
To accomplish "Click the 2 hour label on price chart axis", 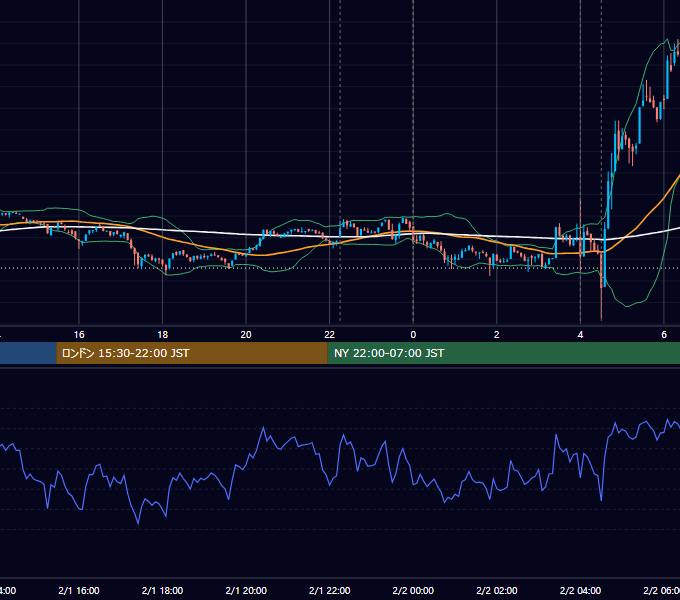I will tap(497, 335).
